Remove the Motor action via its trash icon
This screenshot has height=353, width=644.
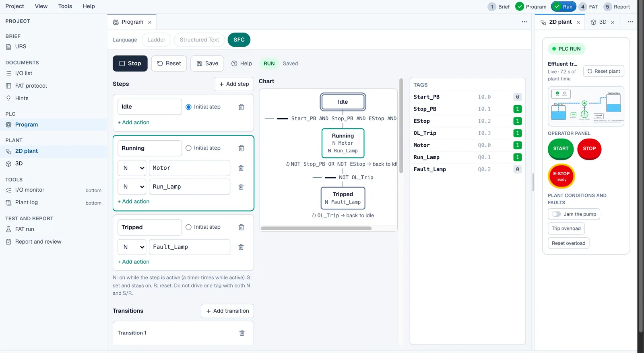(241, 168)
